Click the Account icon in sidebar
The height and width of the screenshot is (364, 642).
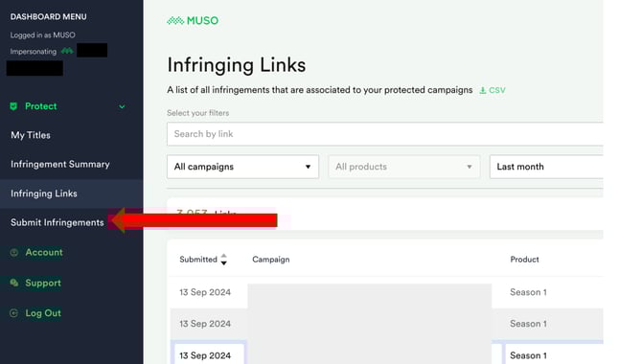tap(14, 253)
